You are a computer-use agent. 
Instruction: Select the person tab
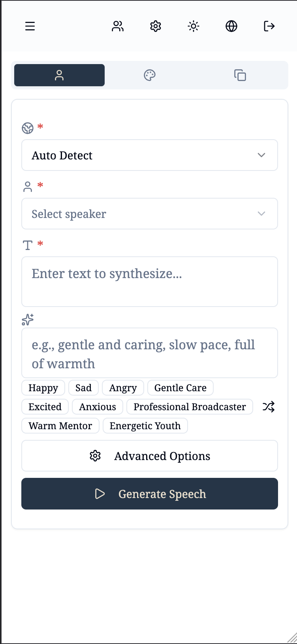tap(59, 75)
